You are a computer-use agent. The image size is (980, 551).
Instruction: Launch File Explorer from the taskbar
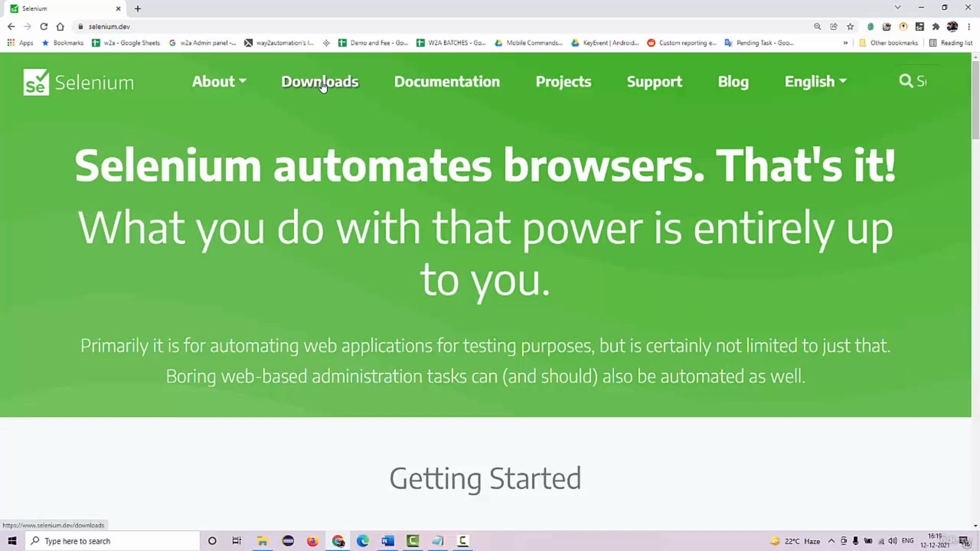coord(262,541)
